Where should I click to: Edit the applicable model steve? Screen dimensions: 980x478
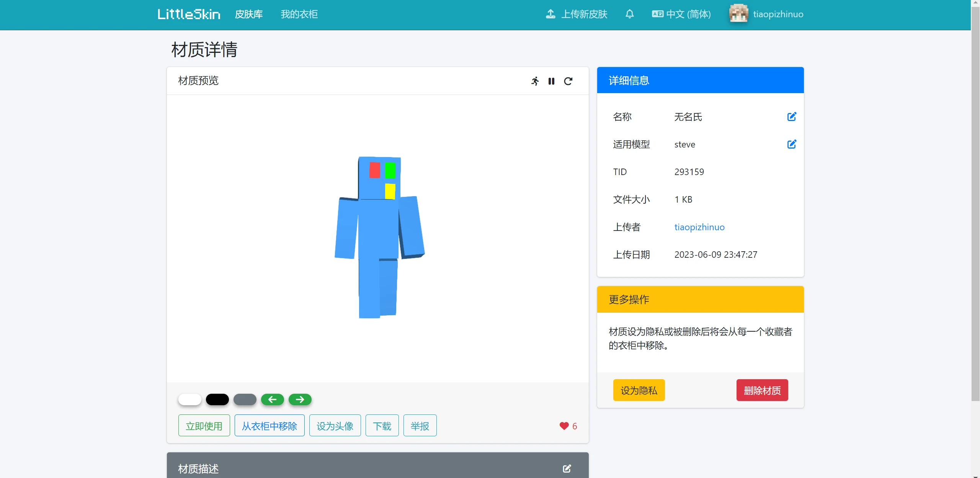[x=792, y=144]
